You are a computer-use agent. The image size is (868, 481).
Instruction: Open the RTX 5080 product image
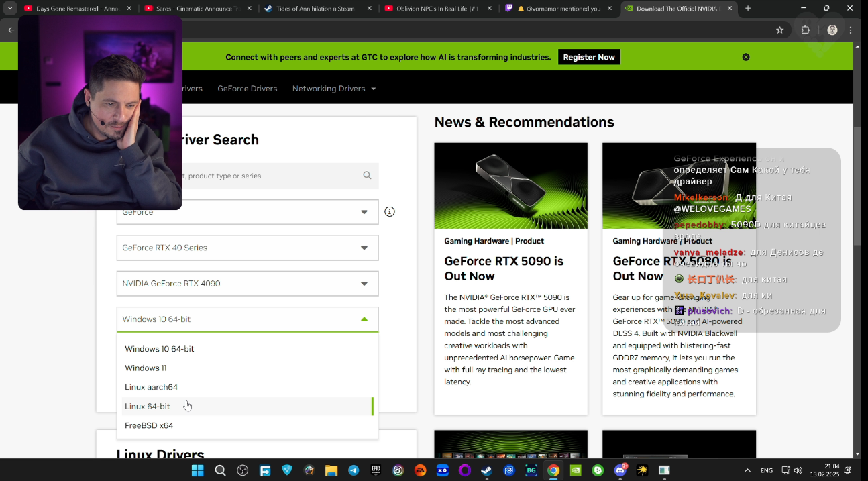point(679,186)
